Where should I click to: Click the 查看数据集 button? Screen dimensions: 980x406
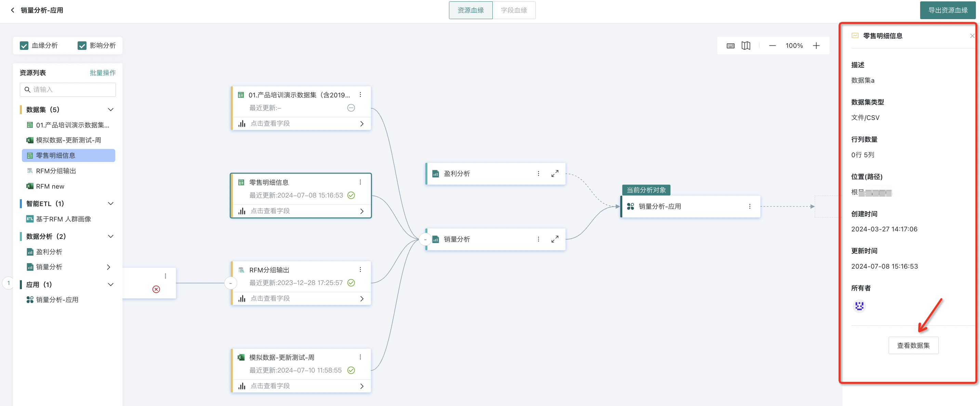tap(913, 345)
